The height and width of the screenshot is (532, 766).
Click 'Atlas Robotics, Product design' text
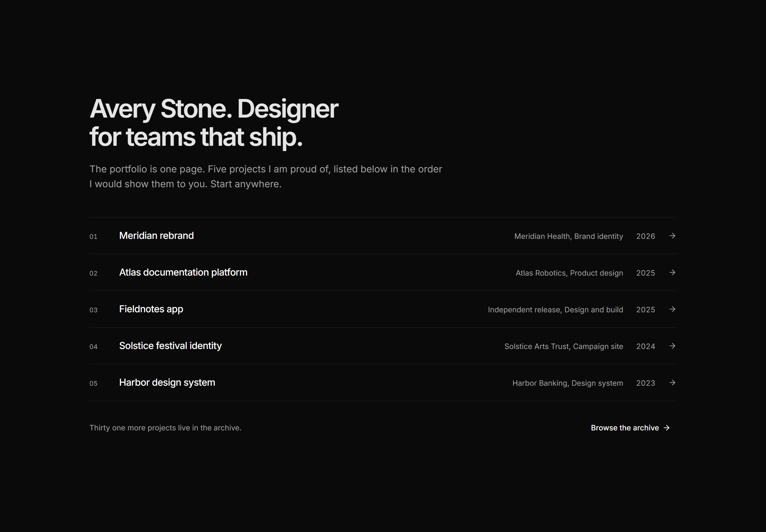pyautogui.click(x=569, y=273)
